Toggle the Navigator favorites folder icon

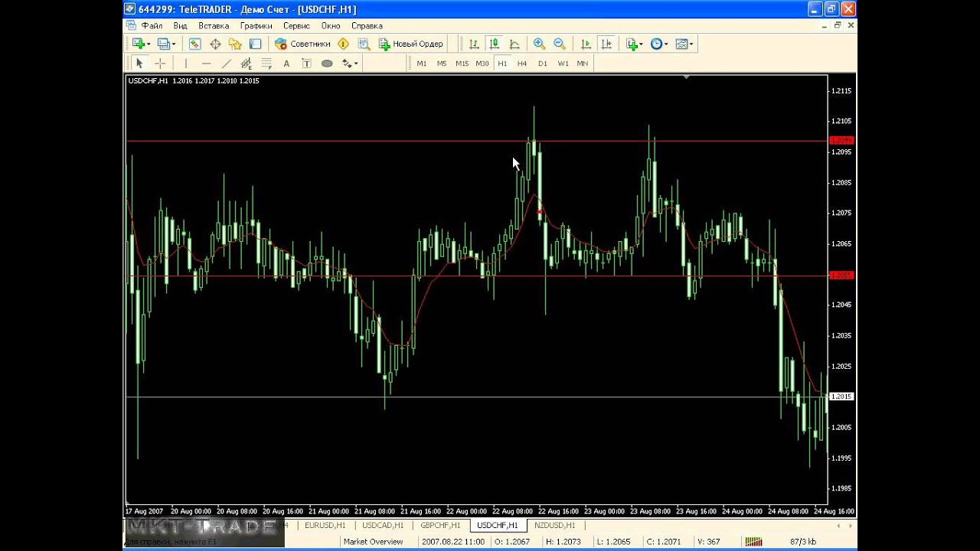(x=235, y=44)
